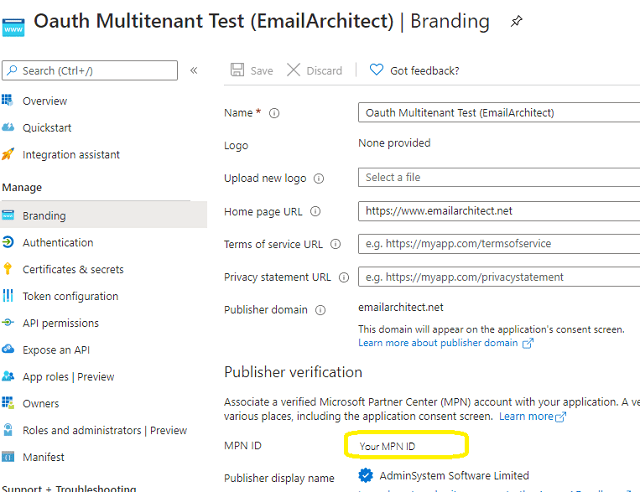Go to Authentication settings
The height and width of the screenshot is (492, 640).
58,243
